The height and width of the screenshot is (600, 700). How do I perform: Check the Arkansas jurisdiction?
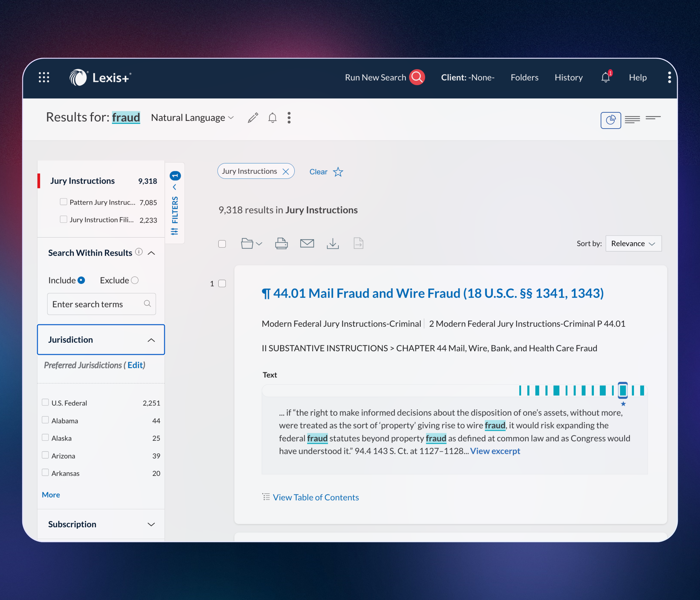click(45, 472)
